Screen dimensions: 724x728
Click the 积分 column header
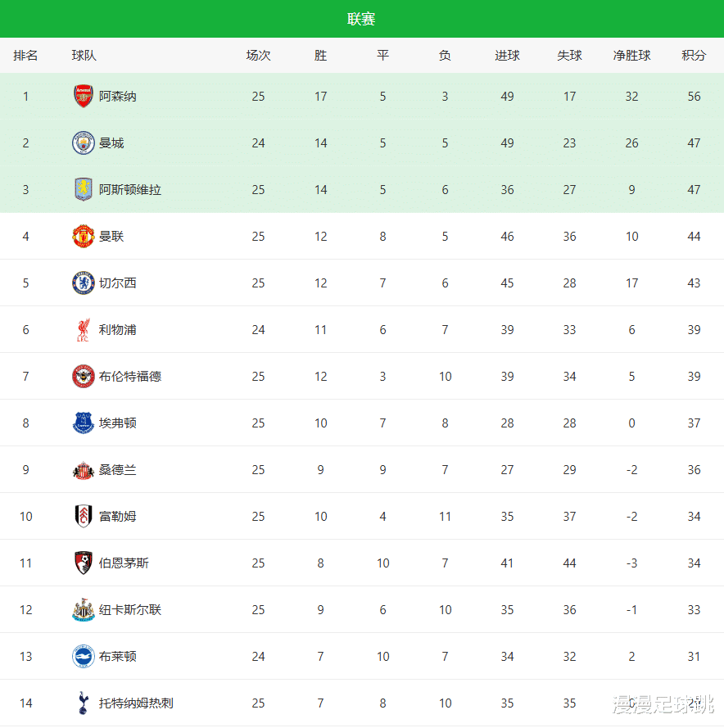click(694, 56)
